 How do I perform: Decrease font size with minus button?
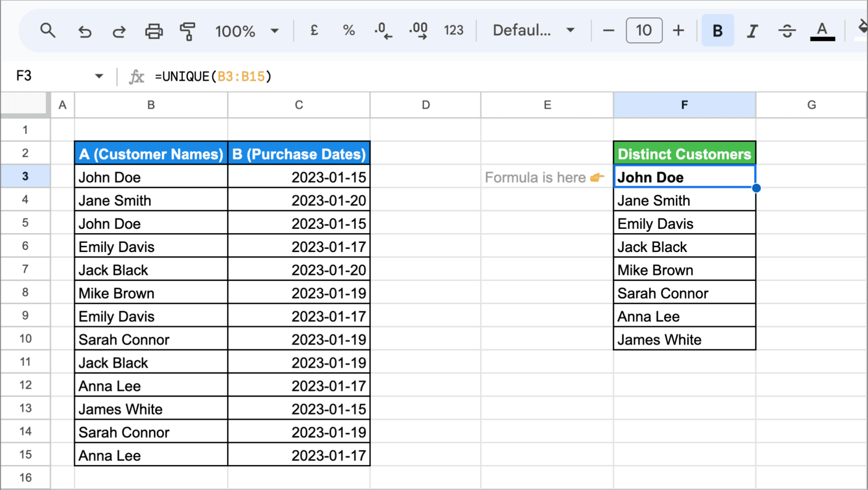click(608, 31)
